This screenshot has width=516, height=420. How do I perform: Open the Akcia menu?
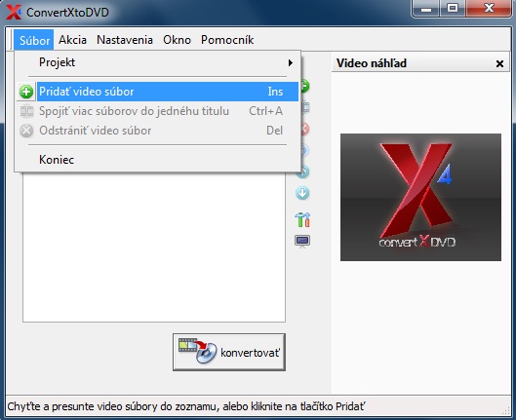click(x=72, y=40)
